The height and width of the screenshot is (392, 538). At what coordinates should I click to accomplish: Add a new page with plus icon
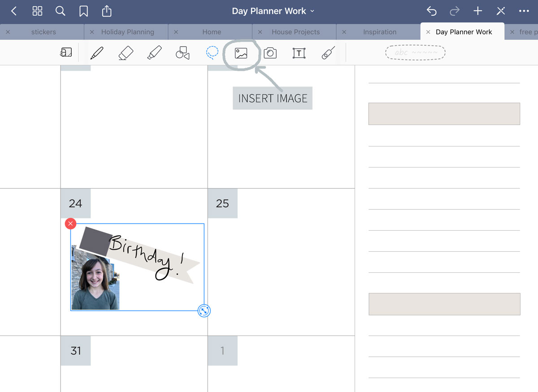[478, 11]
